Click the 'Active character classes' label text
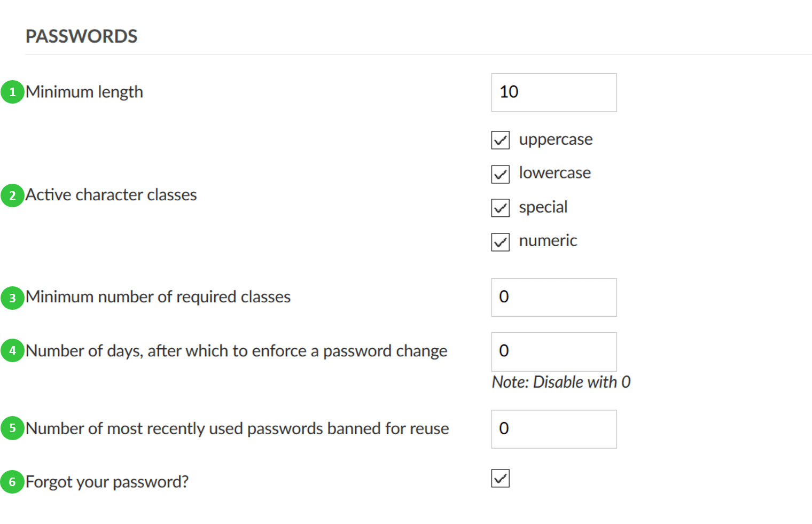Image resolution: width=812 pixels, height=524 pixels. pos(111,195)
